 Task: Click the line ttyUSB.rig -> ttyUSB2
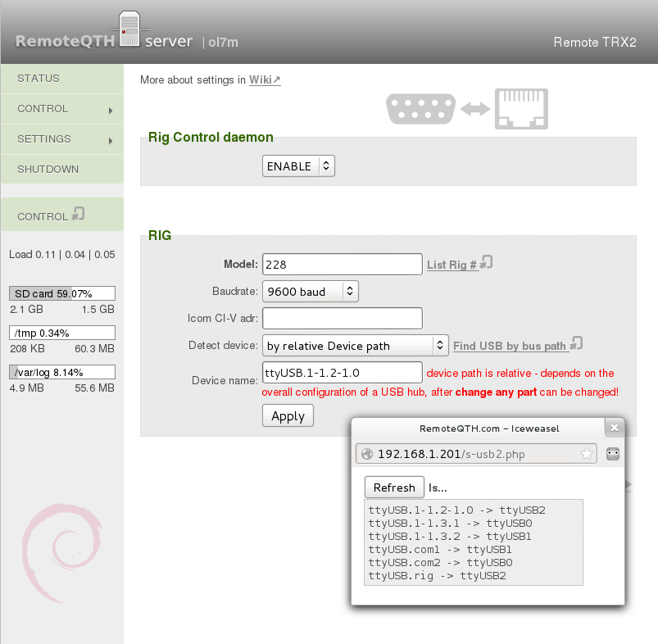tap(438, 576)
